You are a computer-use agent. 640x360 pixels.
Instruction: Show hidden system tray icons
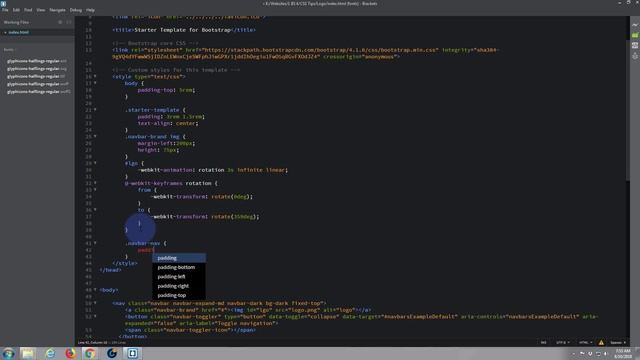click(x=573, y=354)
